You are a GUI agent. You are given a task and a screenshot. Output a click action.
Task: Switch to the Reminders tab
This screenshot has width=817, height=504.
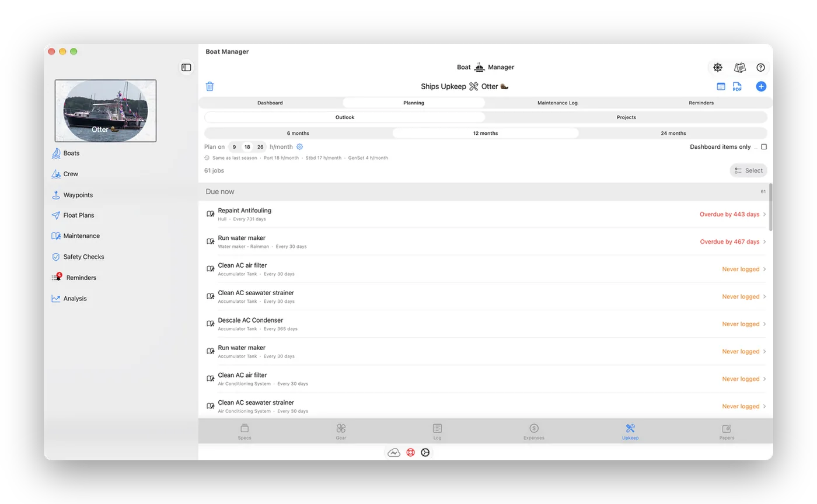point(701,103)
